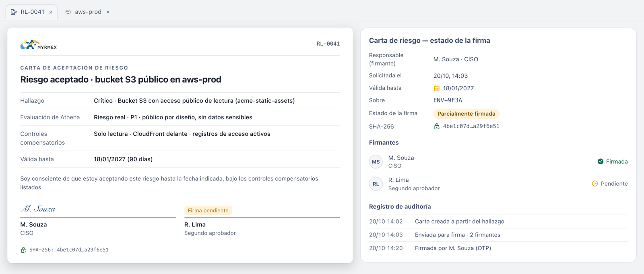
Task: Click the lock icon beside SHA-256 hash in sidebar
Action: pos(437,127)
